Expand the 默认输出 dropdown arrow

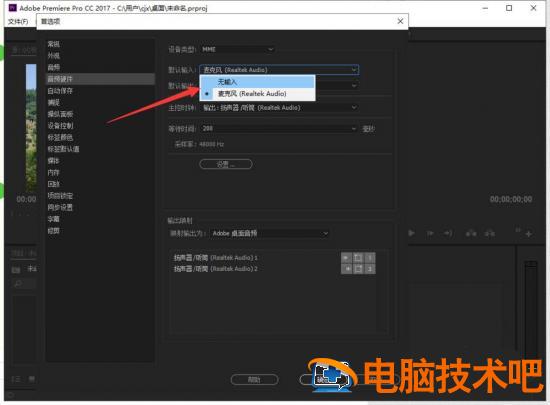click(354, 85)
